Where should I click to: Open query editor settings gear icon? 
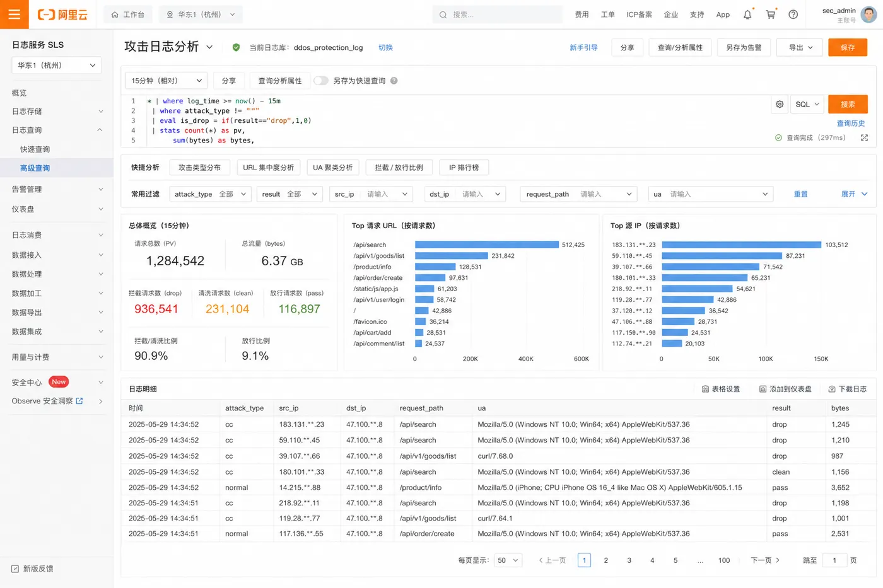[780, 105]
